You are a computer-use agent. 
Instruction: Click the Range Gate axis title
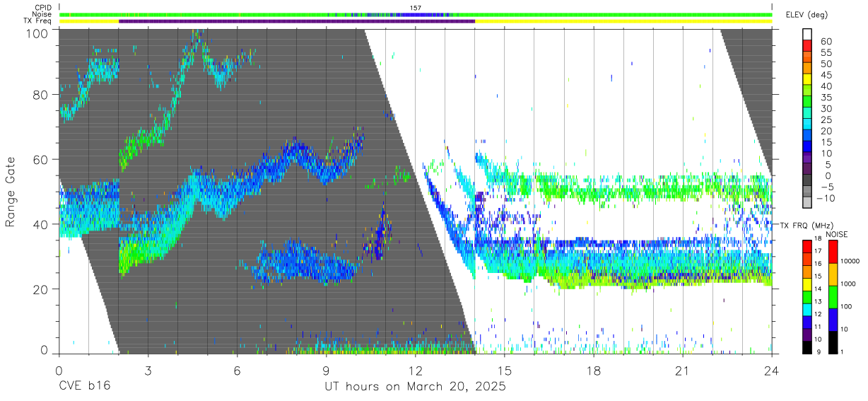[11, 192]
